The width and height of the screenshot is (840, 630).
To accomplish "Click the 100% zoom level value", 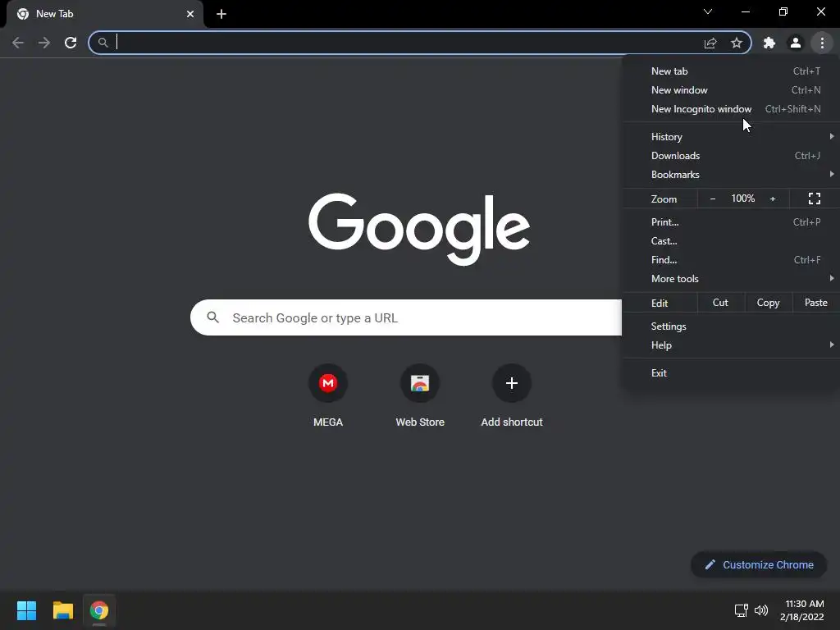I will pyautogui.click(x=743, y=199).
